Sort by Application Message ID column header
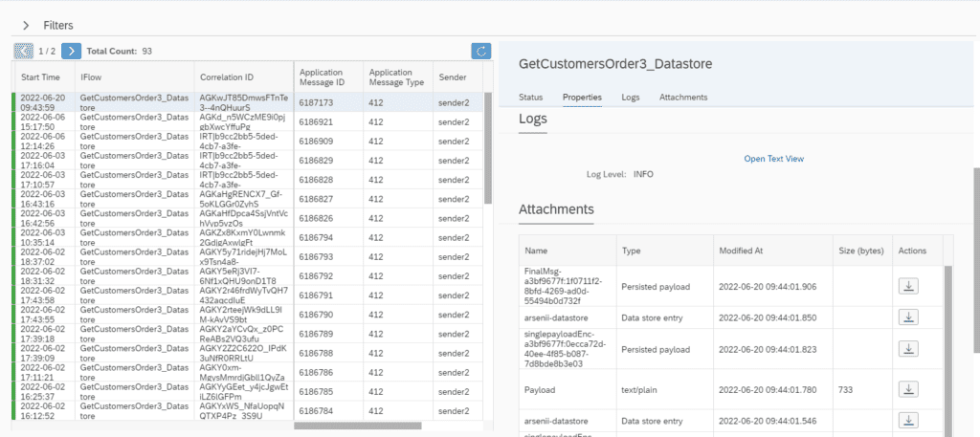 [x=329, y=77]
